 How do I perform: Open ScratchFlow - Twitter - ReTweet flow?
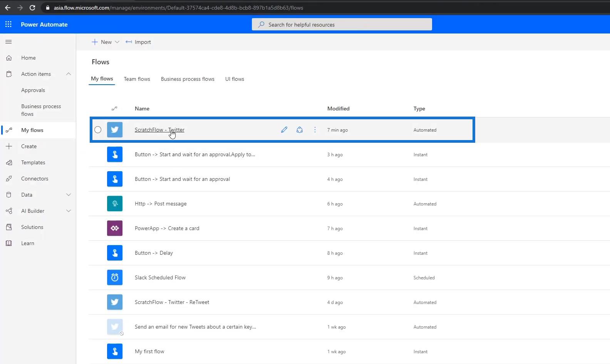(x=172, y=302)
